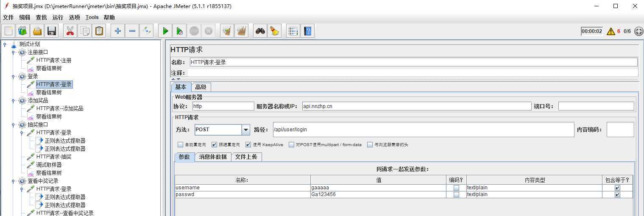Collapse all nodes with minus icon
Screen dimensions: 644x216
click(132, 31)
